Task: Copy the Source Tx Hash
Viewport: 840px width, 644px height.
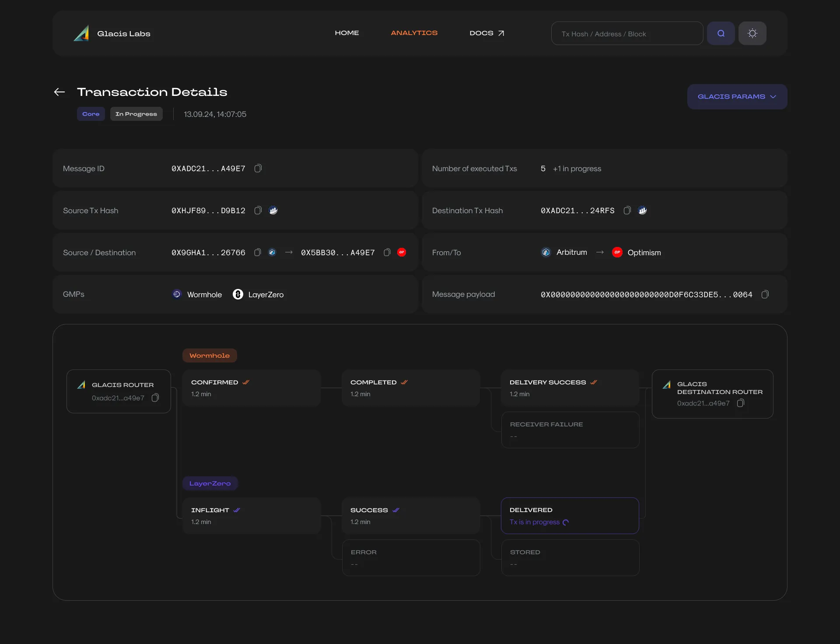Action: click(x=258, y=210)
